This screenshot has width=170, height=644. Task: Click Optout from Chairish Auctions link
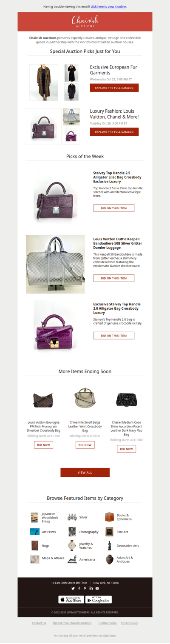(72, 623)
